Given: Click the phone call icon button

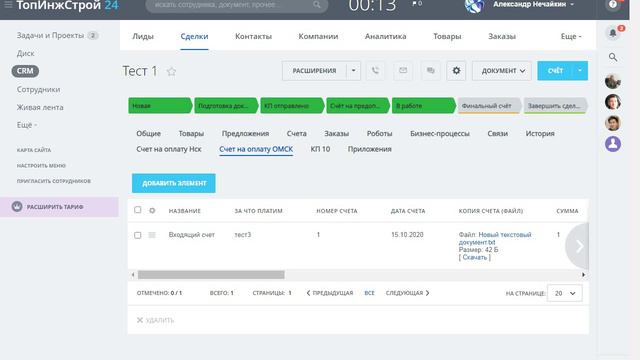Looking at the screenshot, I should (375, 71).
